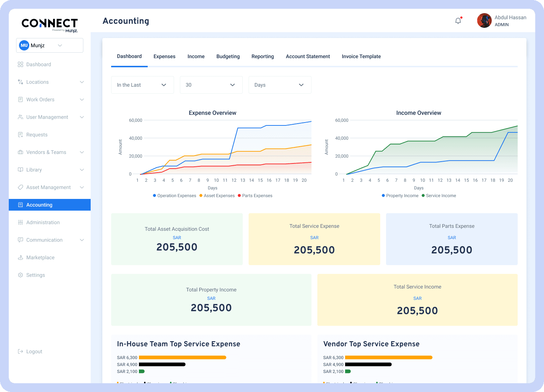Switch to the Expenses tab
This screenshot has width=544, height=392.
tap(165, 56)
